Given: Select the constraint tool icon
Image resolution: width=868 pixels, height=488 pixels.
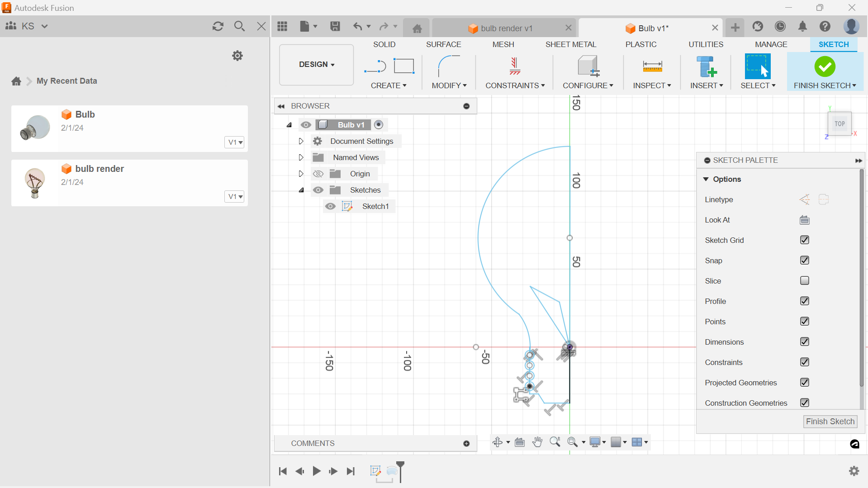Looking at the screenshot, I should click(x=515, y=66).
